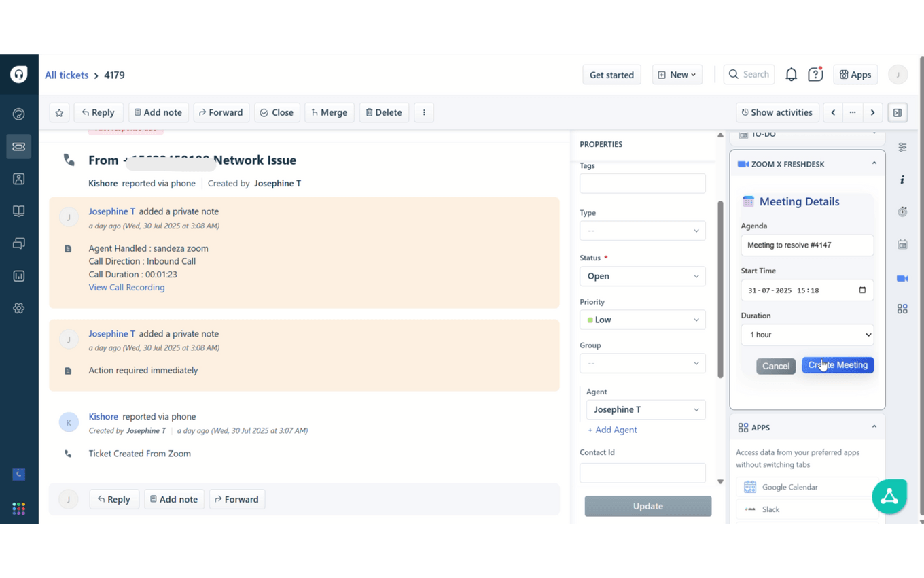This screenshot has width=924, height=578.
Task: Open the calendar picker in Start Time field
Action: 862,290
